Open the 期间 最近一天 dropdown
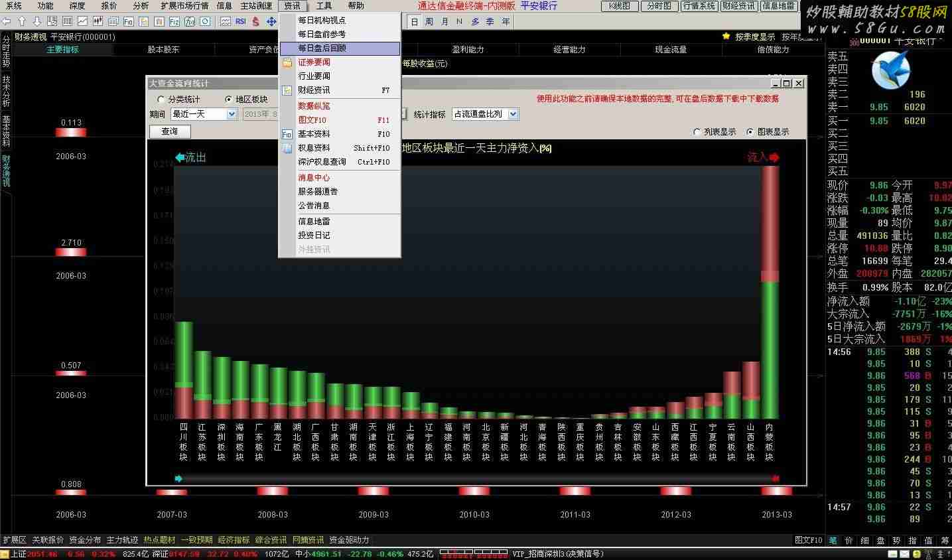The width and height of the screenshot is (952, 560). pos(204,114)
